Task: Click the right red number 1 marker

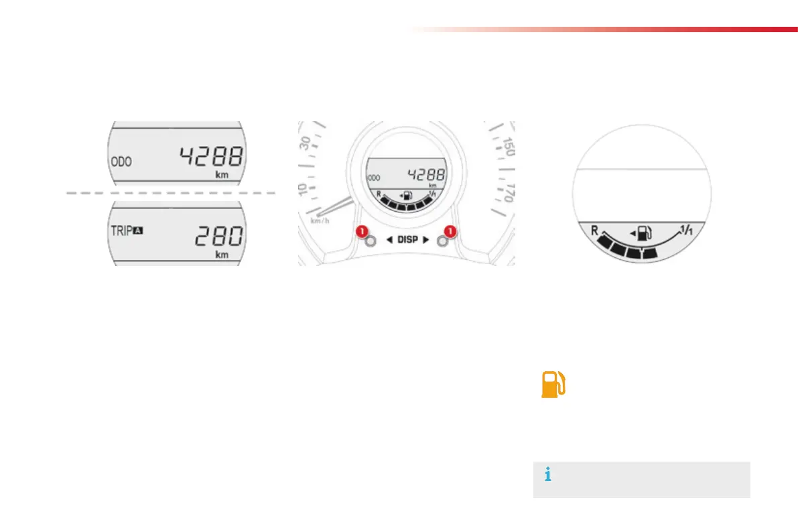Action: 450,232
